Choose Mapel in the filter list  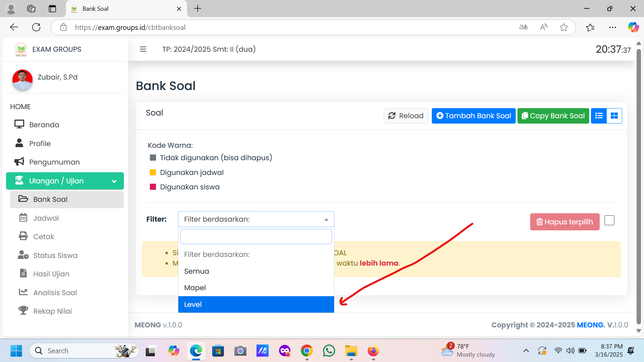[256, 288]
